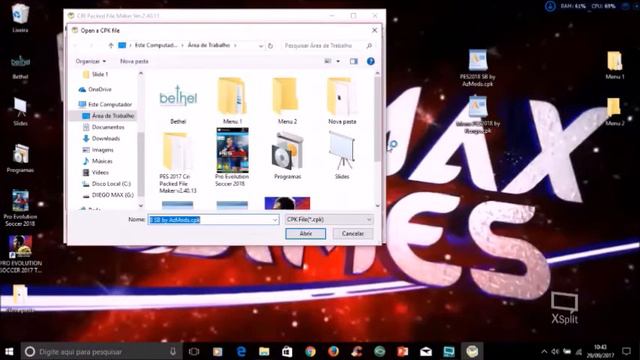Click the microphone icon in taskbar search
The image size is (640, 360).
point(173,351)
